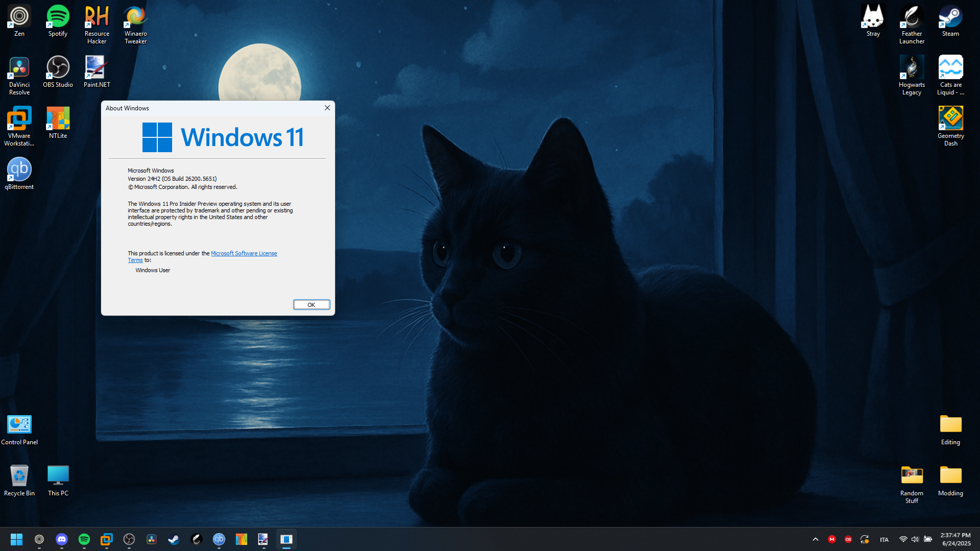Select the OBS Studio desktop icon

[58, 71]
